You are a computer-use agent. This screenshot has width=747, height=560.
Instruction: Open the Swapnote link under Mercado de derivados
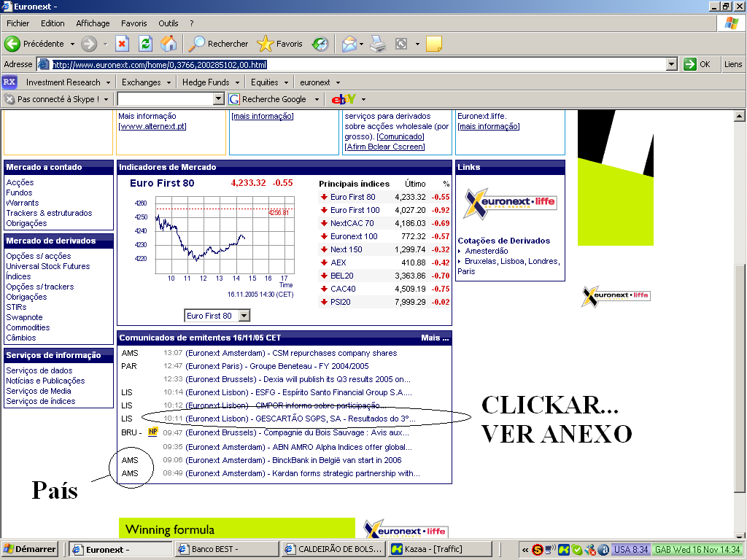pos(24,317)
